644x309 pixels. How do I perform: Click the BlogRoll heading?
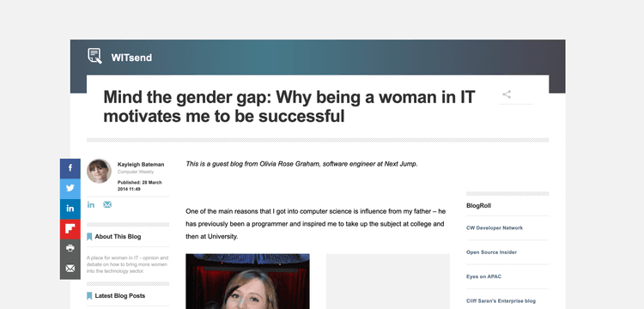(x=478, y=206)
